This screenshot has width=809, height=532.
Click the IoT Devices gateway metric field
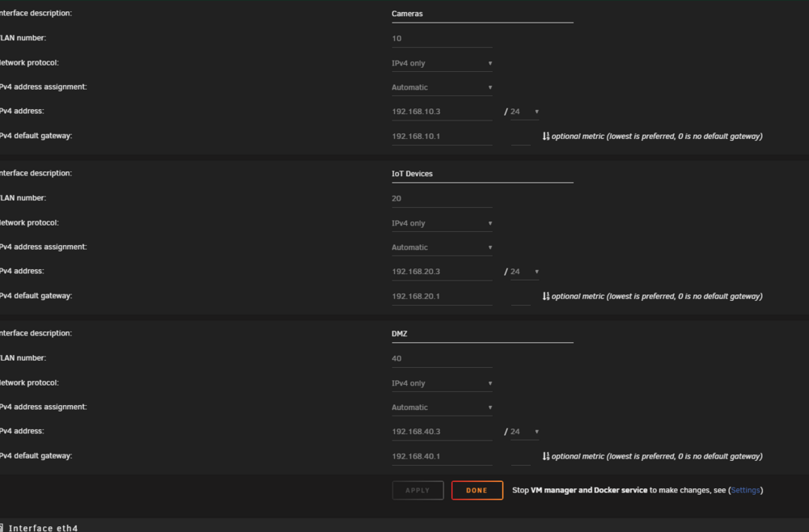[x=520, y=297]
